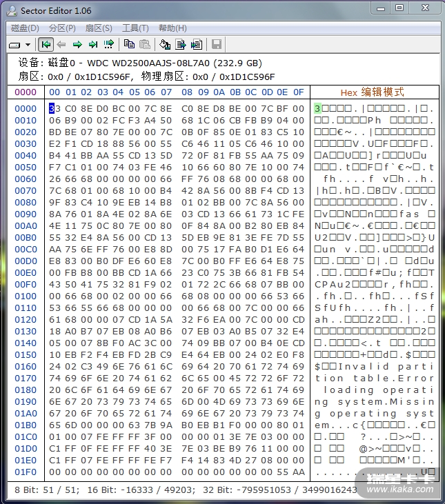Screen dimensions: 445x504
Task: Click column header 08
Action: coord(187,92)
